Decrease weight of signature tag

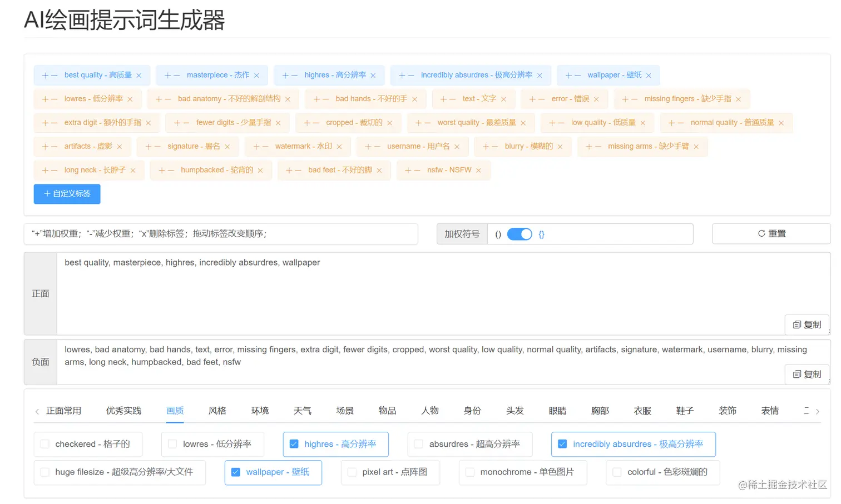(157, 147)
